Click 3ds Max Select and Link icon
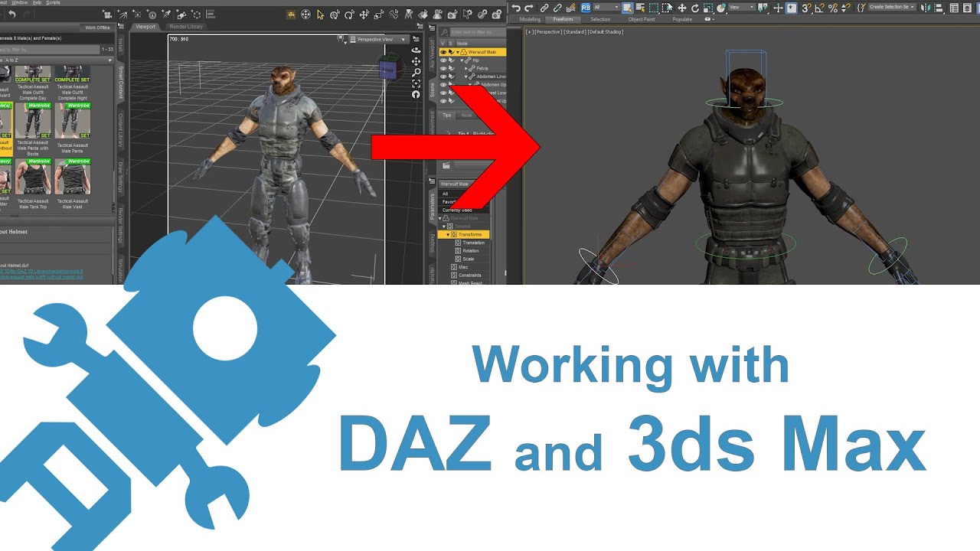Screen dimensions: 980x551 pos(544,8)
